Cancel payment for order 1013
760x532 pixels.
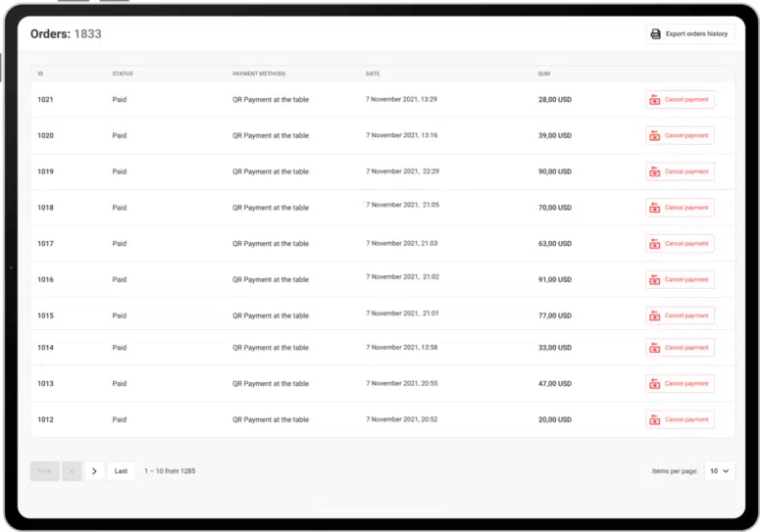(x=680, y=384)
